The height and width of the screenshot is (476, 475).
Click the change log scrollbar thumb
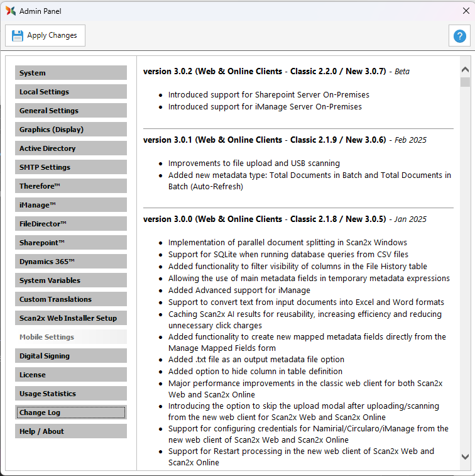pyautogui.click(x=465, y=82)
